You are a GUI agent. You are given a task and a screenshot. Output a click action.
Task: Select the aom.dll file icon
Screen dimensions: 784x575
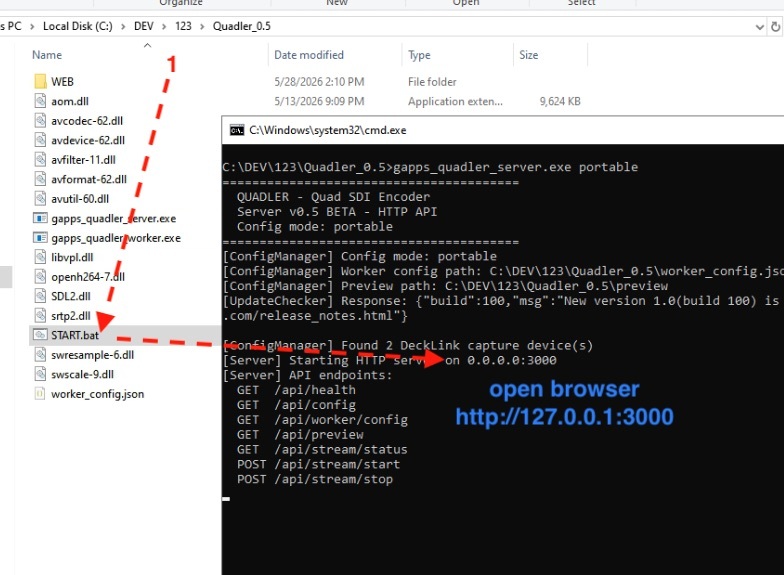pos(40,101)
